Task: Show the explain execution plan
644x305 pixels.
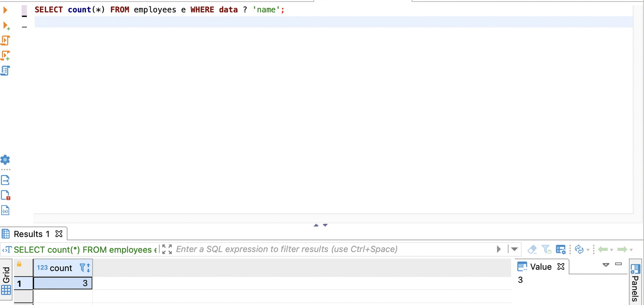Action: coord(5,71)
